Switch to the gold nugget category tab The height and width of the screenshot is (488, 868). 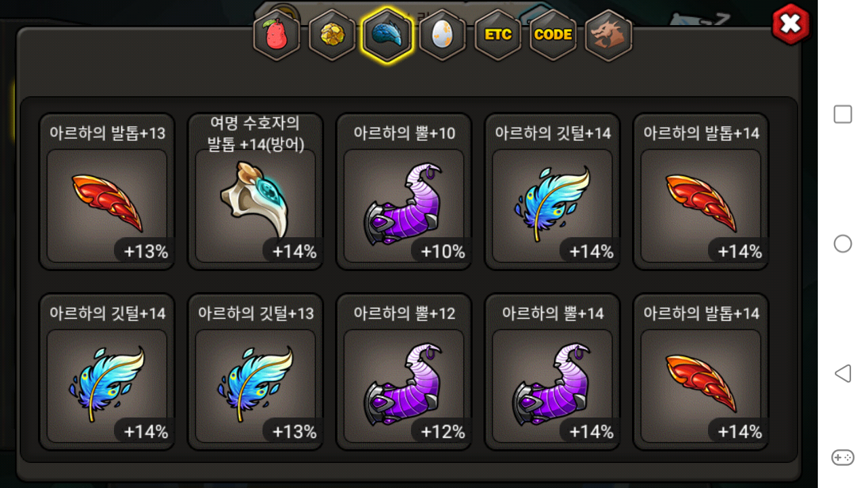pos(332,35)
